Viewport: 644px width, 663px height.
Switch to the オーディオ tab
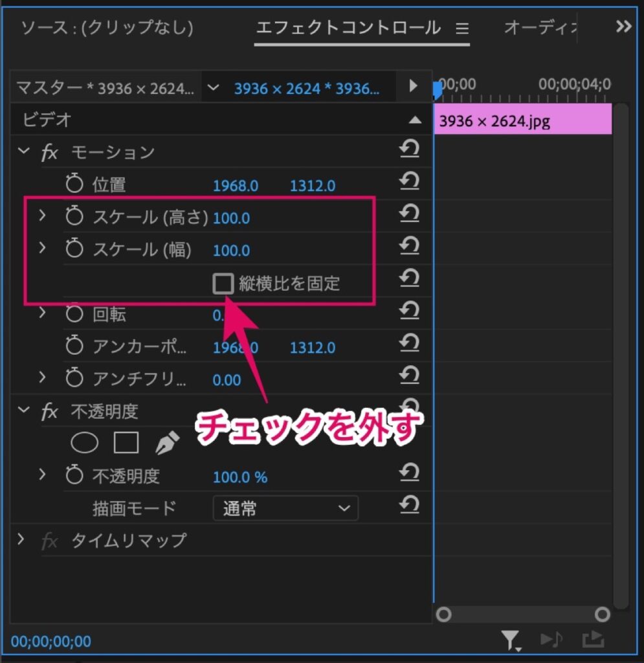[x=541, y=28]
